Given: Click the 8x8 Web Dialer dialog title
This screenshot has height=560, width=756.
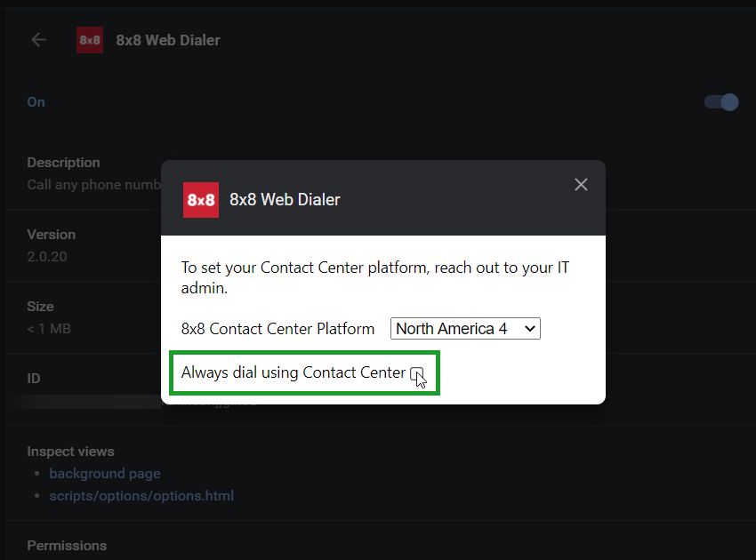Looking at the screenshot, I should tap(285, 199).
